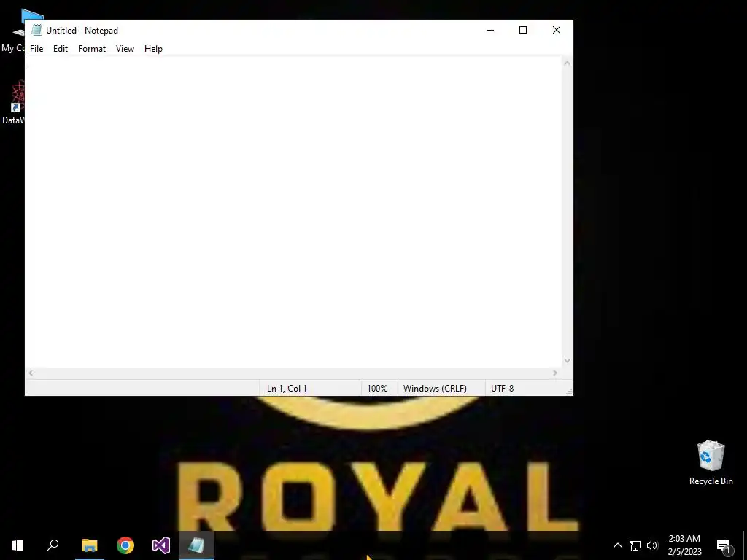Show hidden system tray icons
This screenshot has height=560, width=747.
click(617, 545)
